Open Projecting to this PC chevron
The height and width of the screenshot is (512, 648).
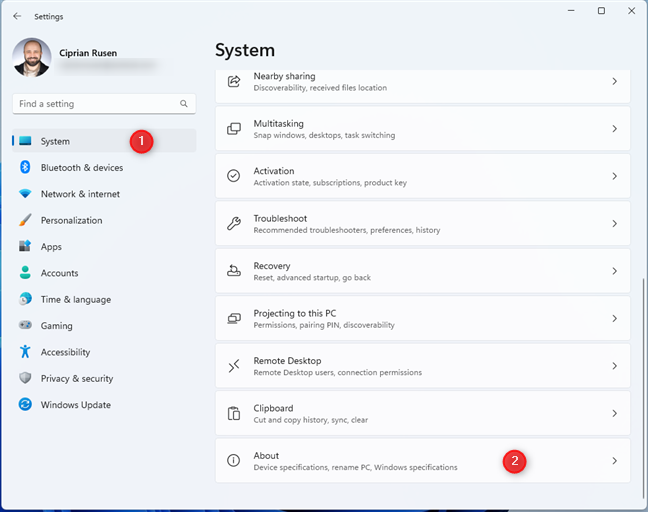point(615,319)
